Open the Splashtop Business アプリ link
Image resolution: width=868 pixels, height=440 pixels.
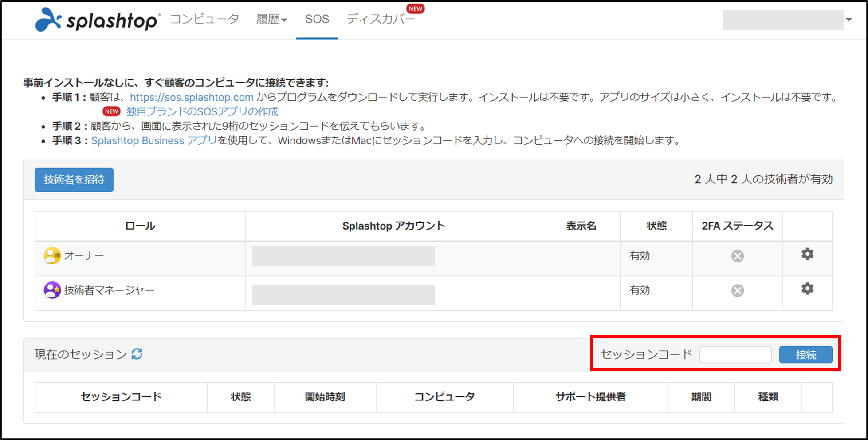154,141
